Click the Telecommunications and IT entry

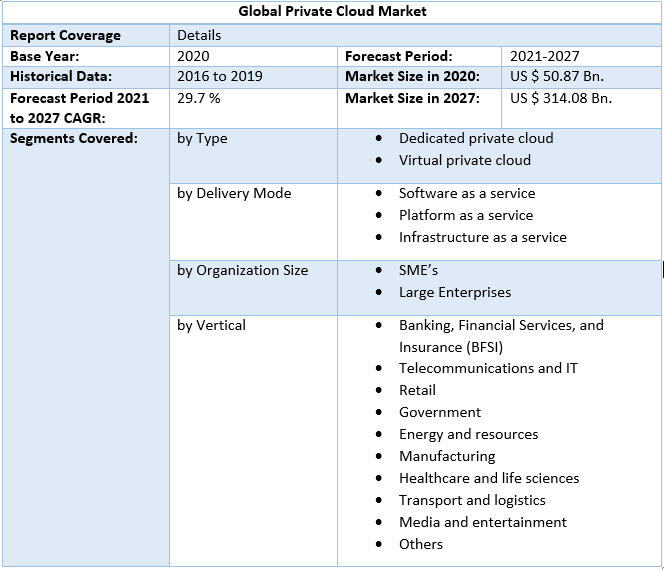(488, 368)
